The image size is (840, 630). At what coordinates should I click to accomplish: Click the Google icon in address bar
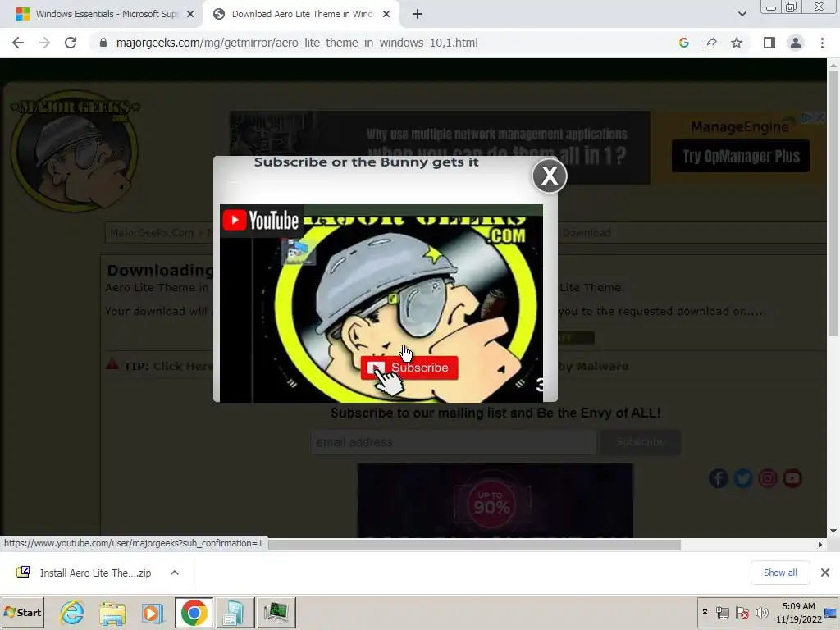tap(683, 43)
